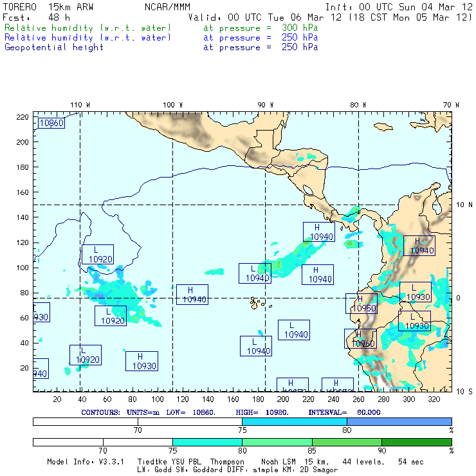Click the Init time text in header
This screenshot has width=476, height=476.
[399, 8]
